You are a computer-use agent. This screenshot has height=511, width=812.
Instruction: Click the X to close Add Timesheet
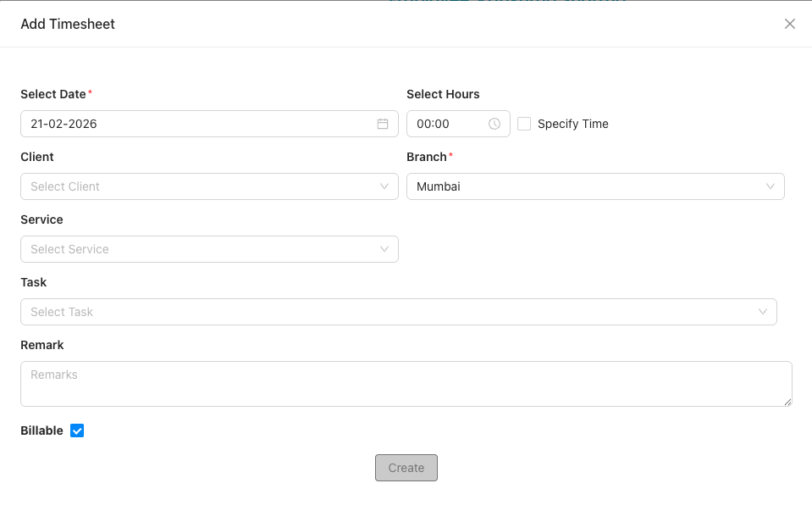789,24
